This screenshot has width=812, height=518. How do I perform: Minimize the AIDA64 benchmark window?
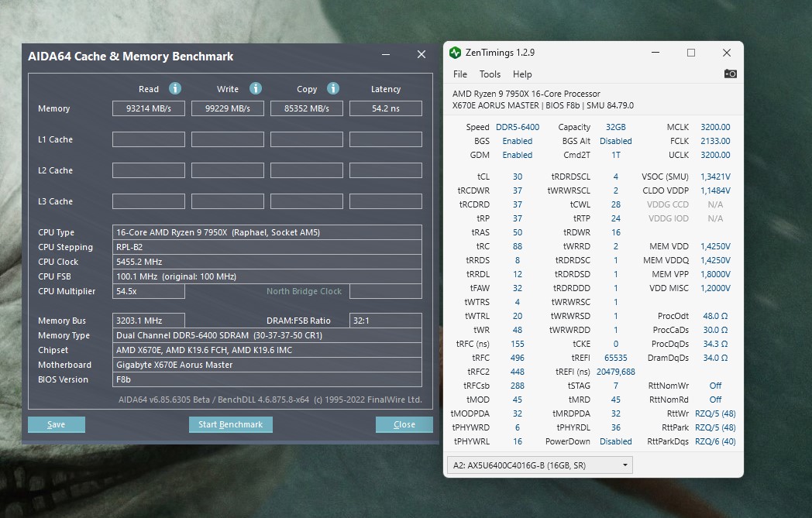click(385, 55)
